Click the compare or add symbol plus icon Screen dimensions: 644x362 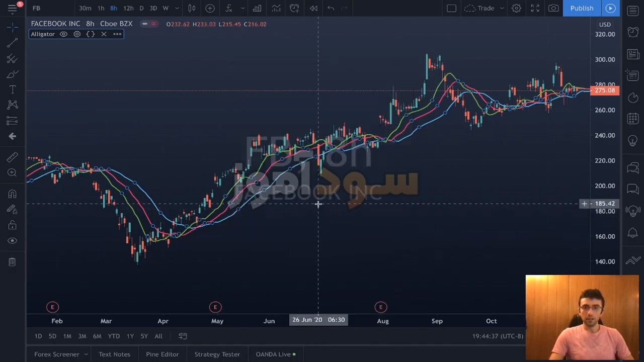tap(210, 8)
